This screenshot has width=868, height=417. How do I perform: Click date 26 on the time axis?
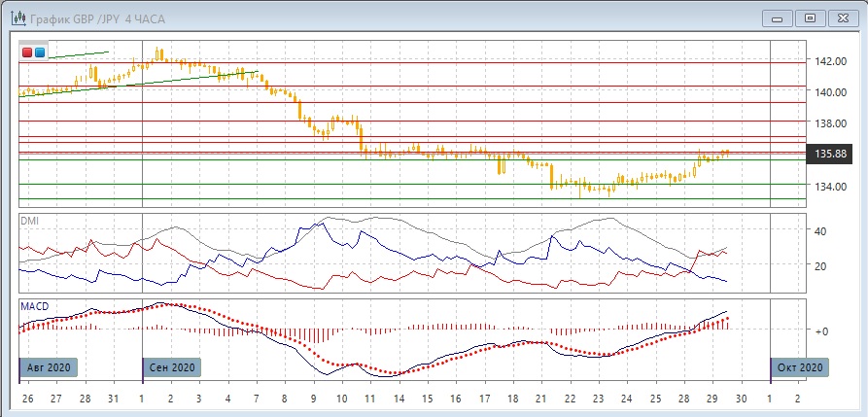[x=26, y=400]
